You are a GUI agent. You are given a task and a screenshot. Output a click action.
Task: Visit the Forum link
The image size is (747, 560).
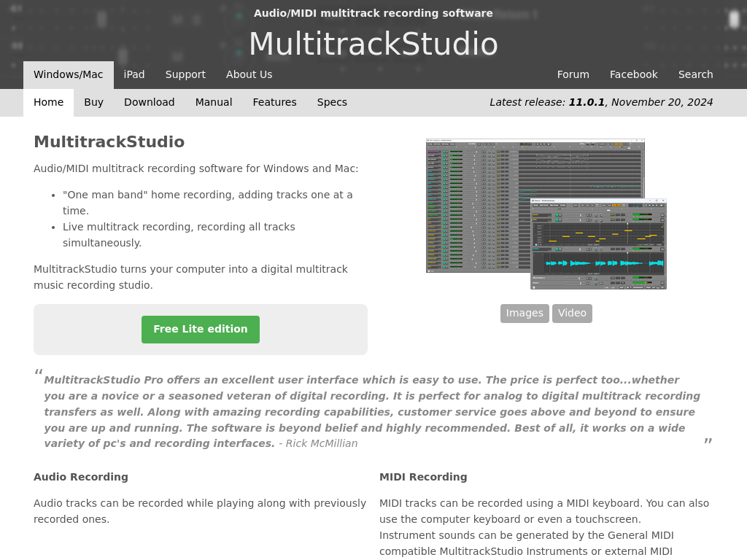[x=573, y=74]
